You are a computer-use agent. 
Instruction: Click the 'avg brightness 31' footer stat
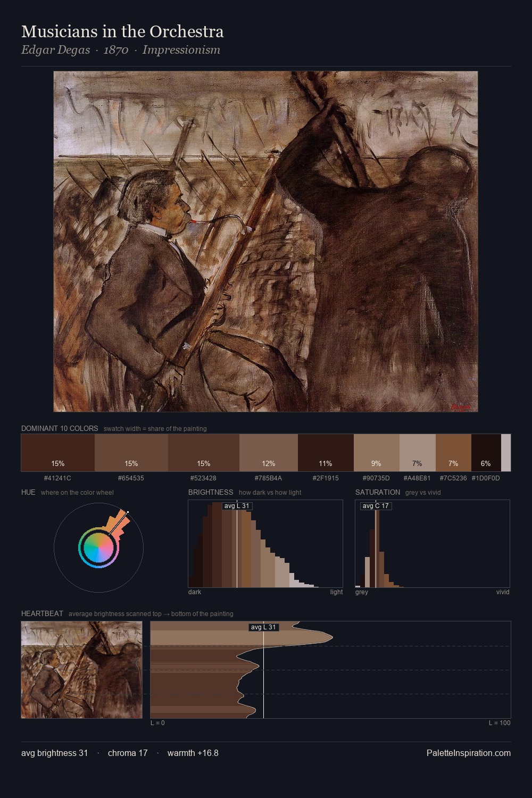click(x=55, y=753)
